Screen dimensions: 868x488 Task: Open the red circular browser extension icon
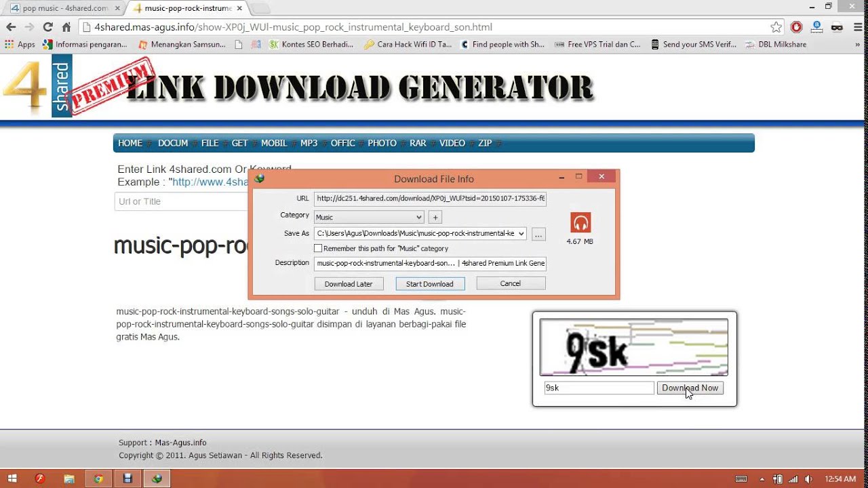[797, 27]
